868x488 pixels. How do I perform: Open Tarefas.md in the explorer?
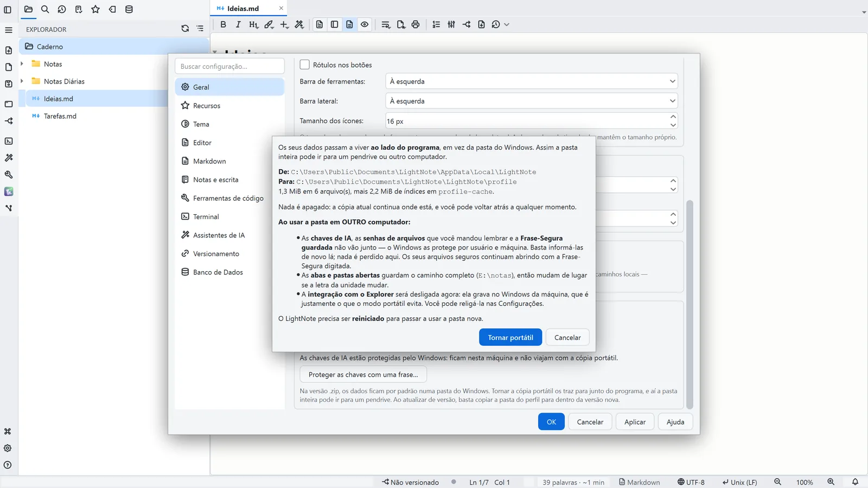tap(60, 116)
